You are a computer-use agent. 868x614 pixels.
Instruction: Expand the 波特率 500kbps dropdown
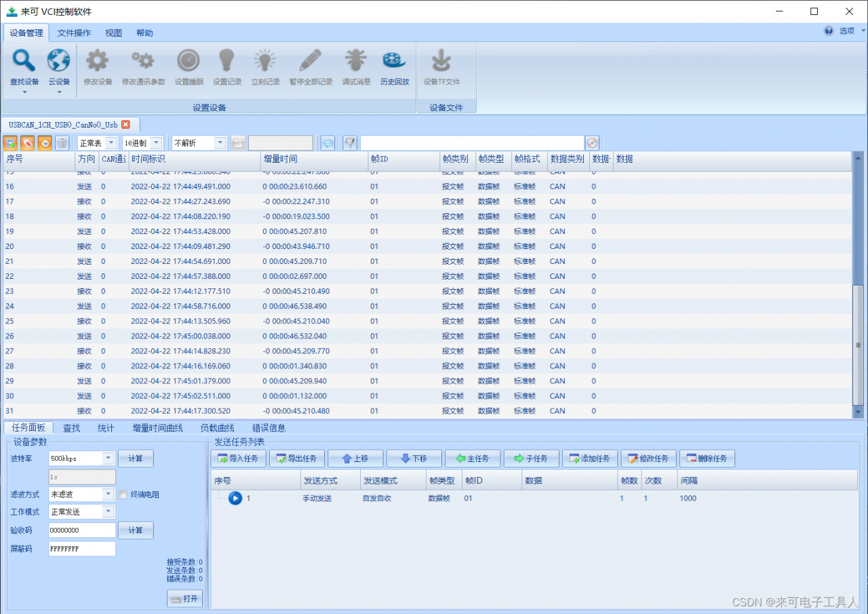click(x=108, y=459)
